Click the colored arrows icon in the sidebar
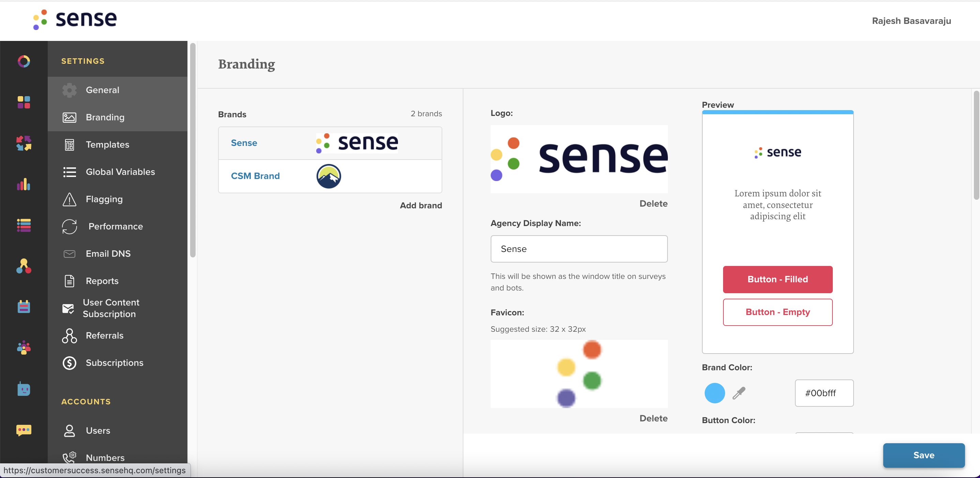 pyautogui.click(x=24, y=144)
